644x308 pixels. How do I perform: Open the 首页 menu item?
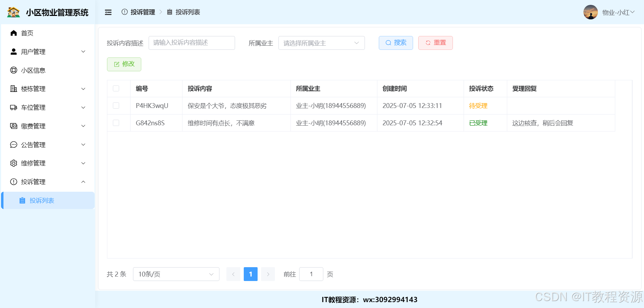tap(48, 33)
